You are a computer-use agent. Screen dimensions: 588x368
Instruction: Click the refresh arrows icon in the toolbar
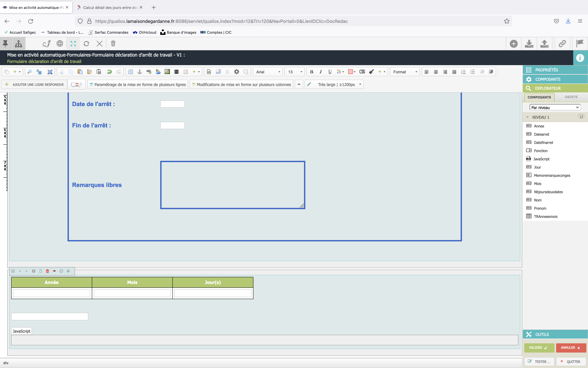tap(86, 44)
